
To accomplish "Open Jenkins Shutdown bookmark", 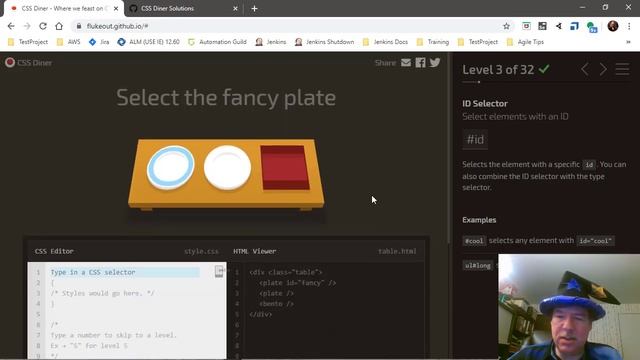I will 324,42.
